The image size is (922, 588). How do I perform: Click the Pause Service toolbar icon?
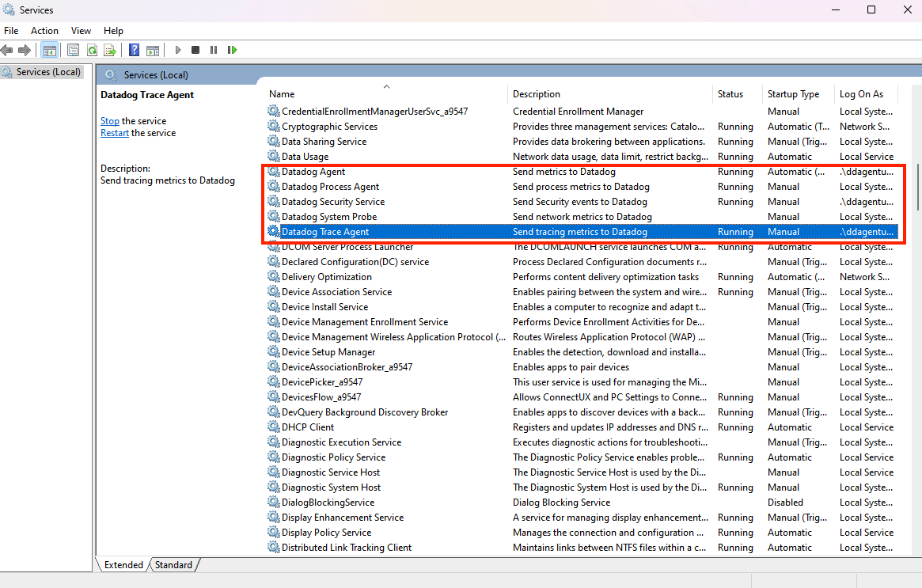tap(214, 50)
